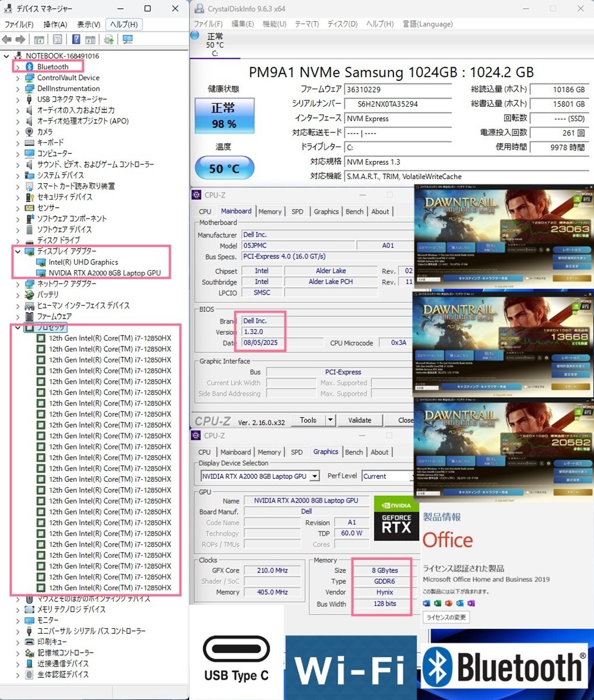
Task: Click the Scan for hardware changes monitor icon
Action: point(128,40)
